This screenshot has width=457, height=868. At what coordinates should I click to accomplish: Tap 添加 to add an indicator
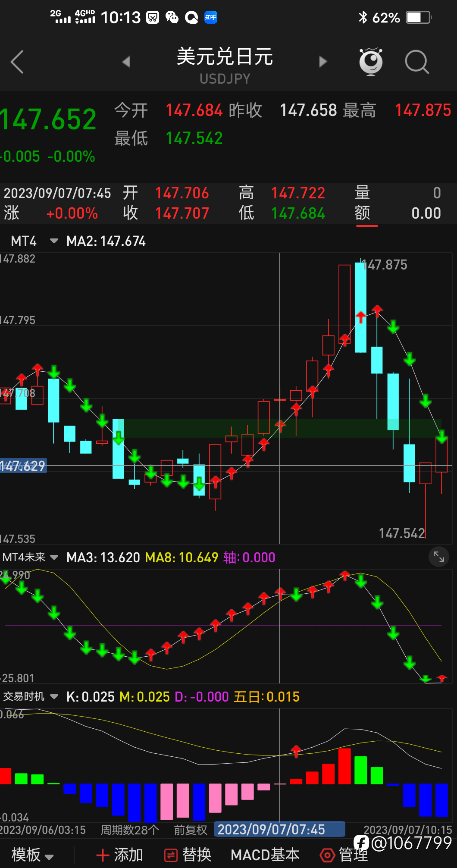pyautogui.click(x=120, y=855)
